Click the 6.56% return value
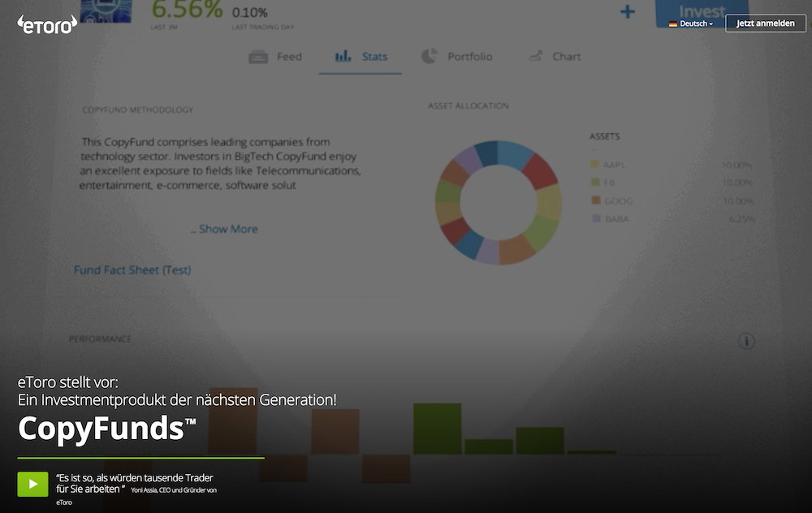812x513 pixels. click(x=187, y=9)
